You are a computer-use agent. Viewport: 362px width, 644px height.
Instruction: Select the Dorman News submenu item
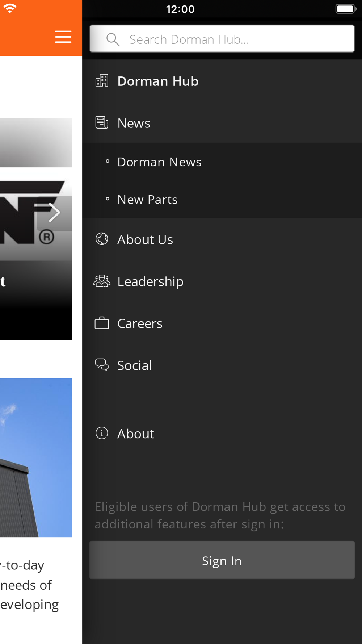pos(222,162)
